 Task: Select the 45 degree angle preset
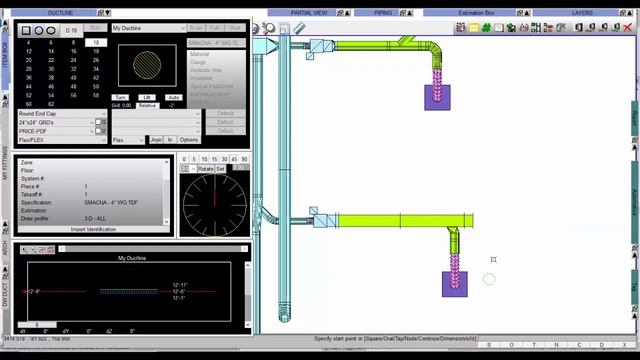[234, 159]
